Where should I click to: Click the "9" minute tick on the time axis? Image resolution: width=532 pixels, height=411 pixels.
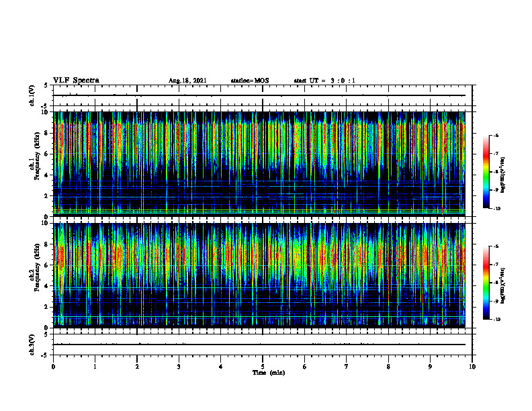pyautogui.click(x=430, y=367)
